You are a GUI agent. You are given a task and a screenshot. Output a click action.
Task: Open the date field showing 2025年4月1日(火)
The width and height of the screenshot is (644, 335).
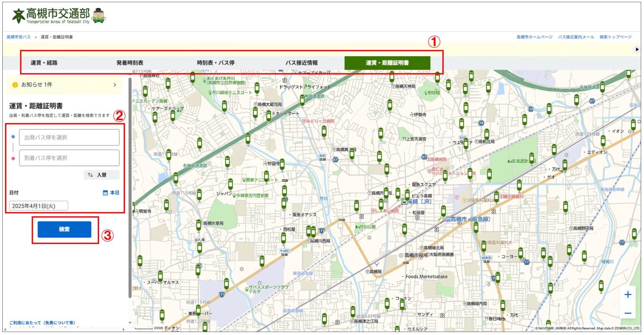[x=38, y=206]
